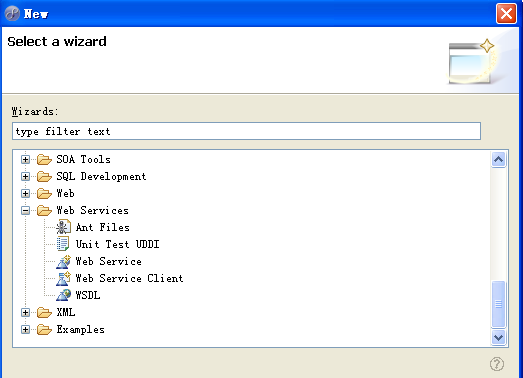Expand the XML category
The image size is (523, 378).
(25, 313)
